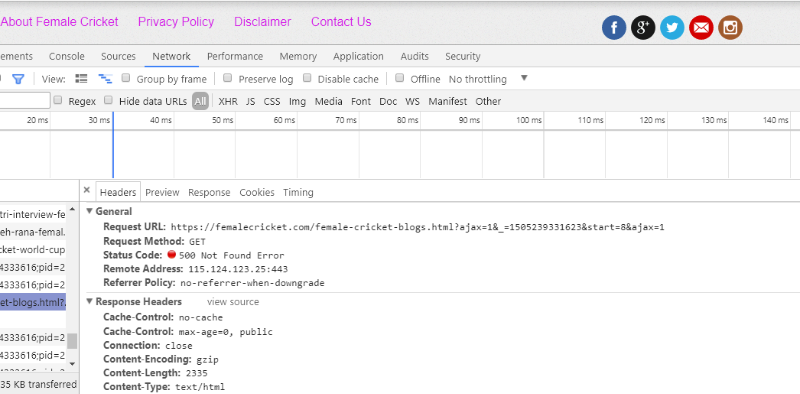The width and height of the screenshot is (800, 394).
Task: Open the Console panel tab
Action: pyautogui.click(x=67, y=56)
